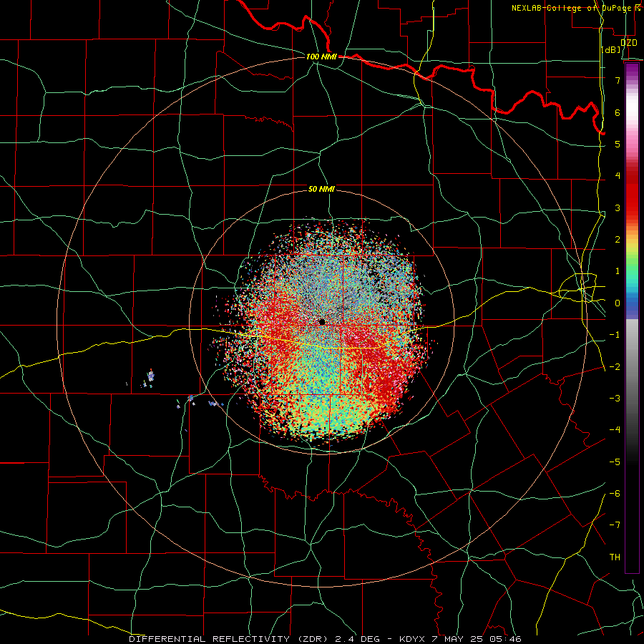Pick the scale value 0 label

(x=618, y=303)
